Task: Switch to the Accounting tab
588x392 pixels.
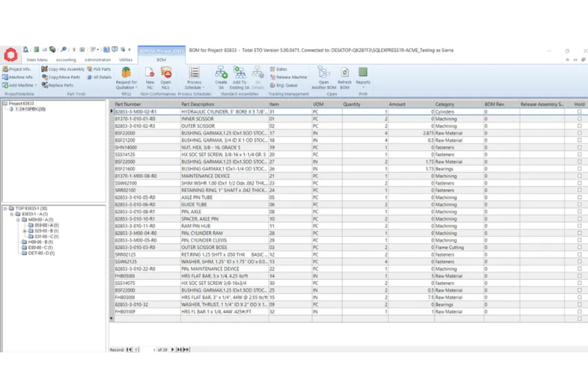Action: tap(66, 60)
